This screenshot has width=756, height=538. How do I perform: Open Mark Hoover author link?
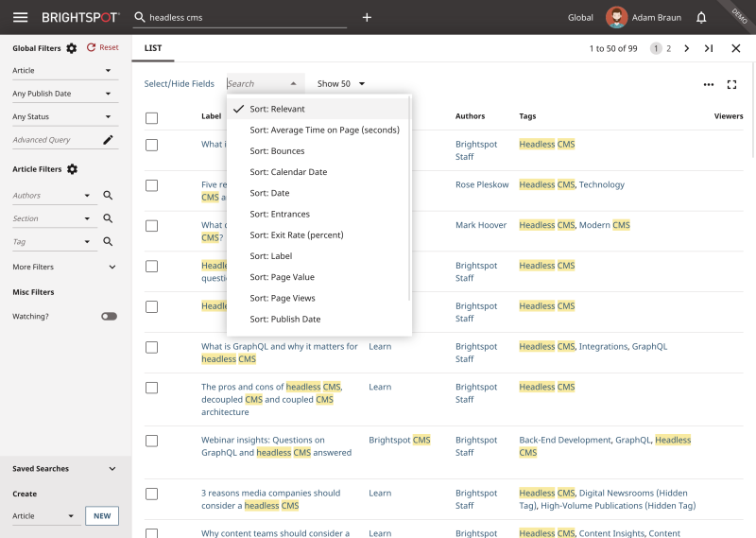tap(481, 225)
